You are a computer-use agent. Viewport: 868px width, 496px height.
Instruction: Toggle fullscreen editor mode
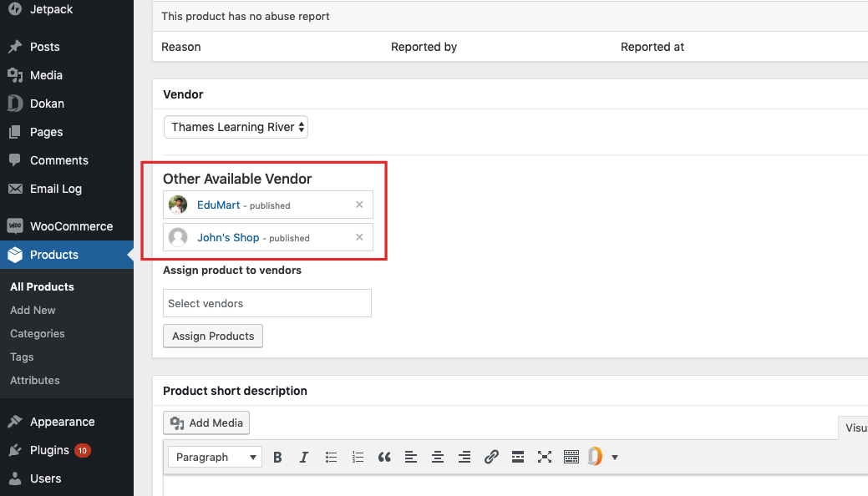pyautogui.click(x=544, y=458)
